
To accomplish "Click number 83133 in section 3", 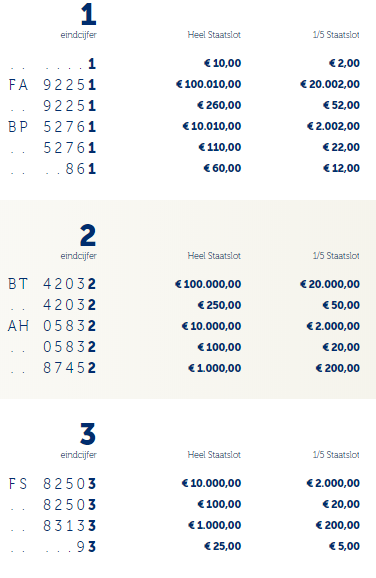I will (x=70, y=525).
